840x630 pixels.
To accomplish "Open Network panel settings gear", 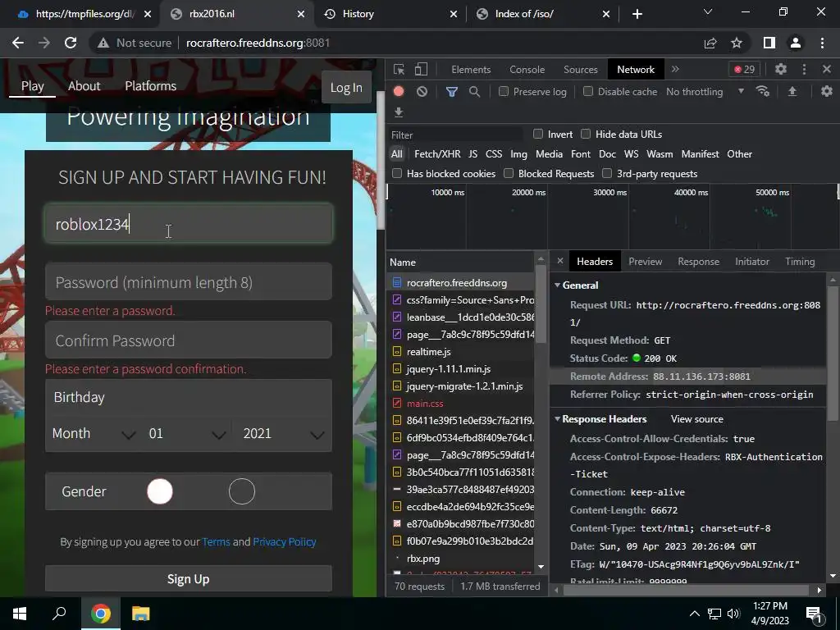I will click(x=827, y=92).
